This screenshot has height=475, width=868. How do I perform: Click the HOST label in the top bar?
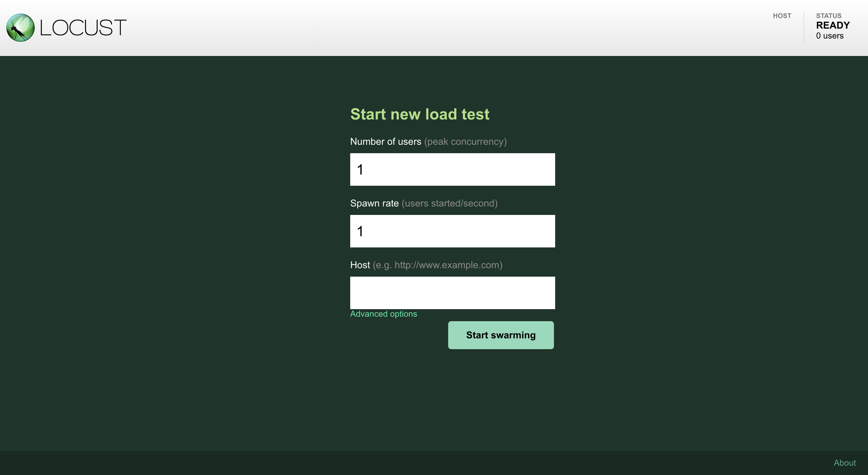click(782, 15)
